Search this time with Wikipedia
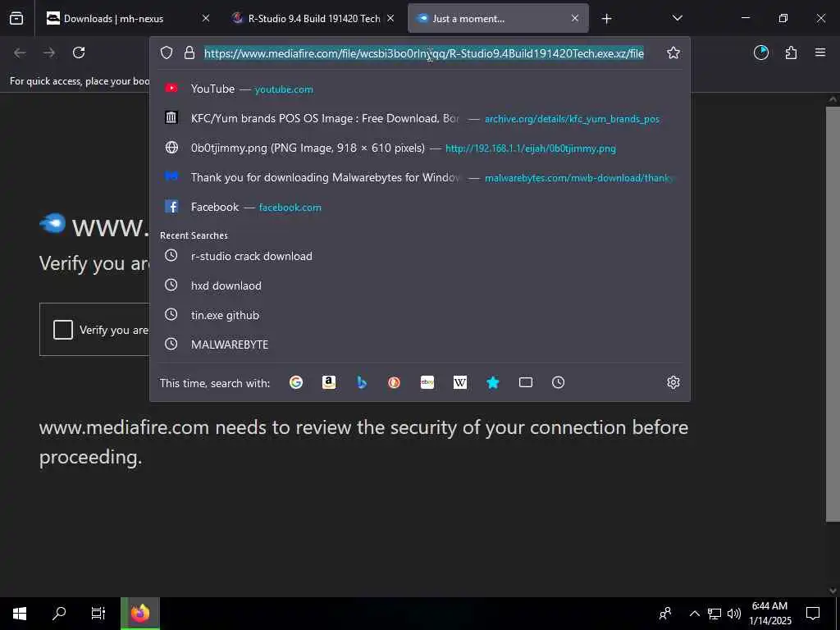 (x=459, y=382)
